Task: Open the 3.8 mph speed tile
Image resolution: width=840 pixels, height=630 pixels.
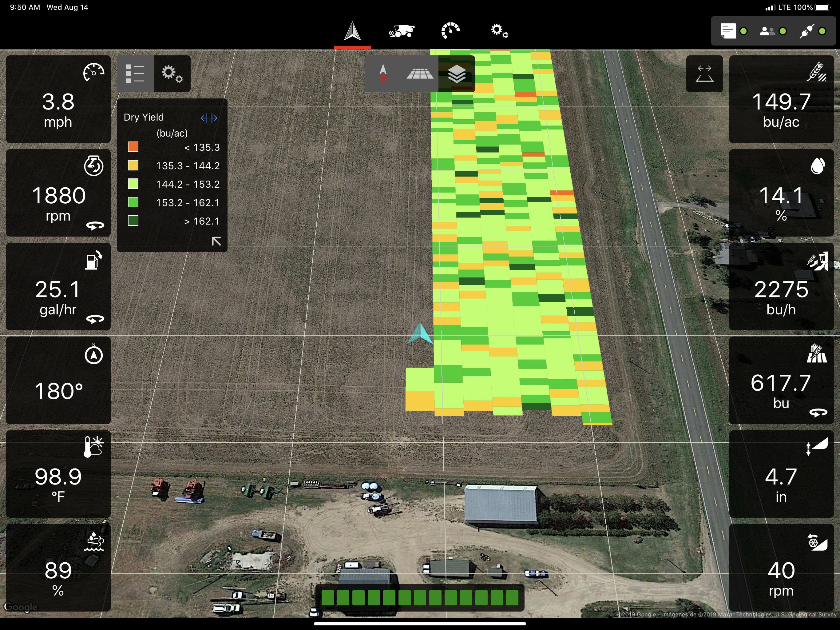Action: pyautogui.click(x=58, y=99)
